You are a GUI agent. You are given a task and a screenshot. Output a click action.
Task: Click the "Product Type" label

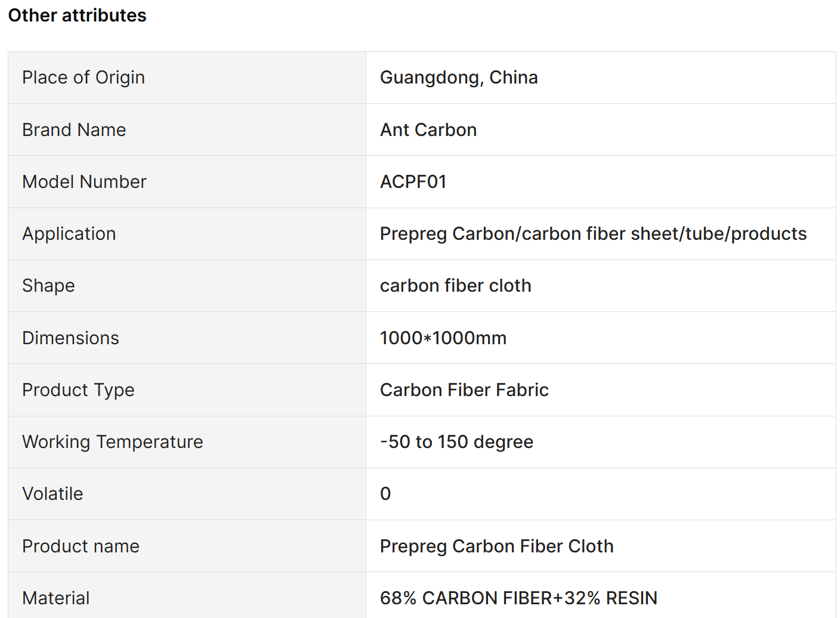point(78,390)
